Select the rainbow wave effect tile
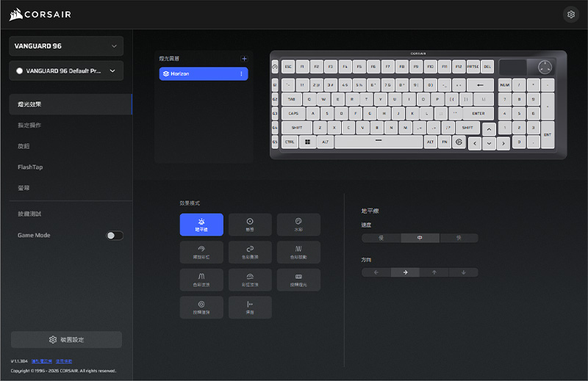 [250, 280]
